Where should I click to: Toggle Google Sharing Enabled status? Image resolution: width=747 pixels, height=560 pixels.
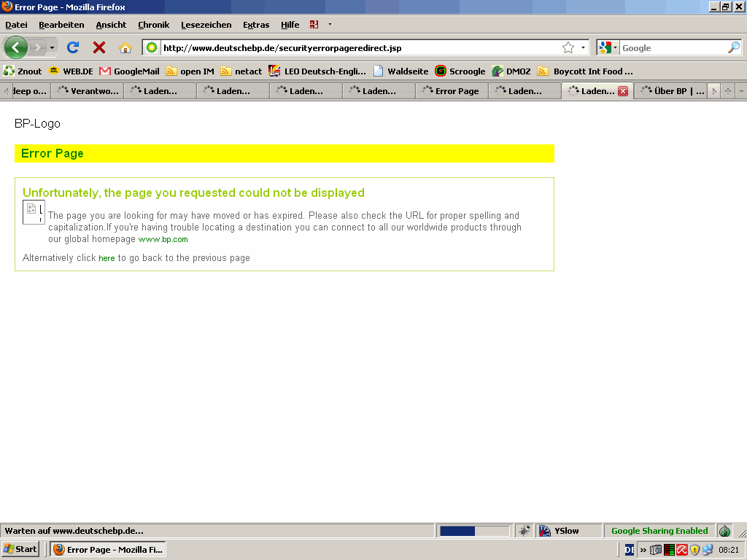pyautogui.click(x=659, y=531)
